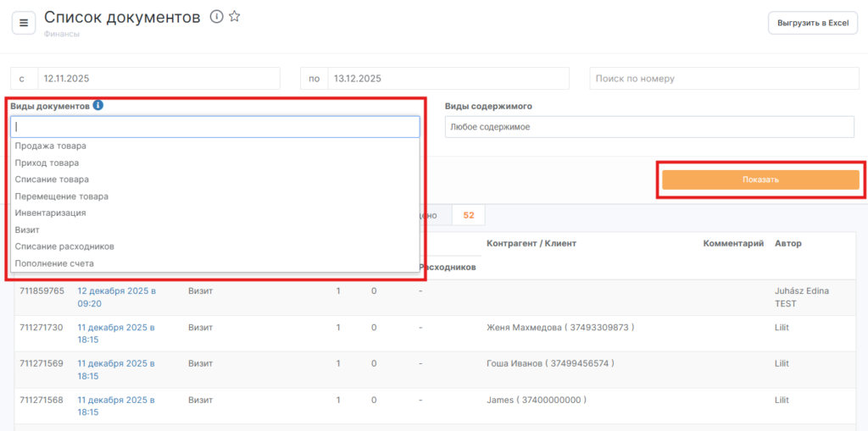868x431 pixels.
Task: Open the hamburger menu button
Action: pos(23,23)
